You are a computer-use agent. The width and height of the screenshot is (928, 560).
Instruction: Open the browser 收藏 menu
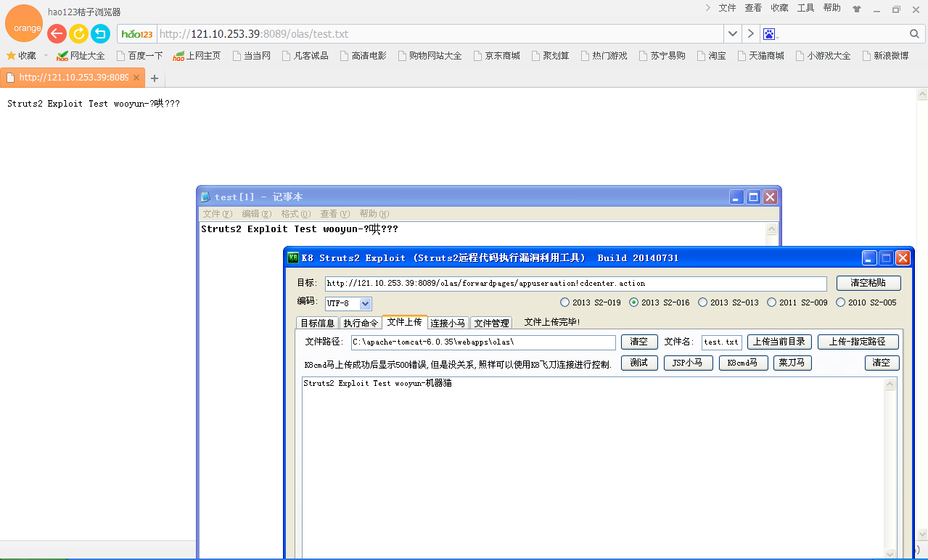[x=779, y=8]
